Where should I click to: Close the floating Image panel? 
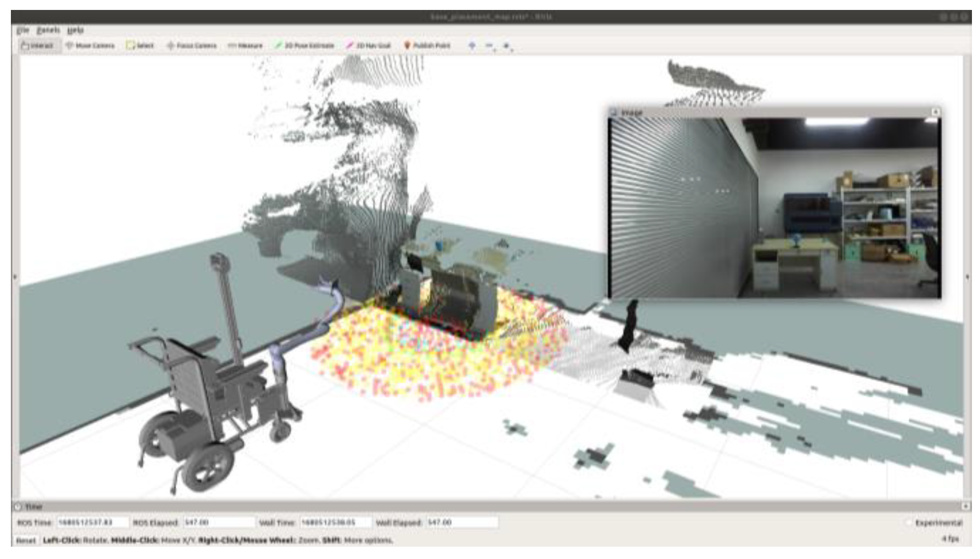click(x=935, y=112)
